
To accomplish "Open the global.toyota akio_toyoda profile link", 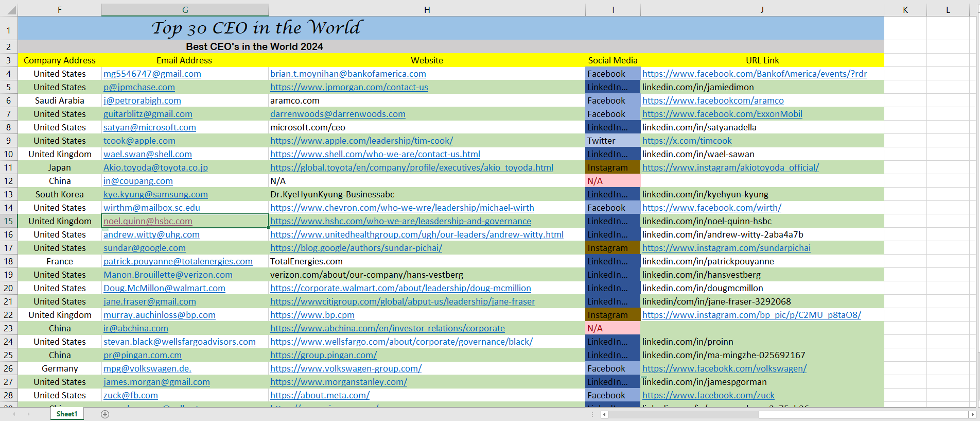I will [412, 167].
